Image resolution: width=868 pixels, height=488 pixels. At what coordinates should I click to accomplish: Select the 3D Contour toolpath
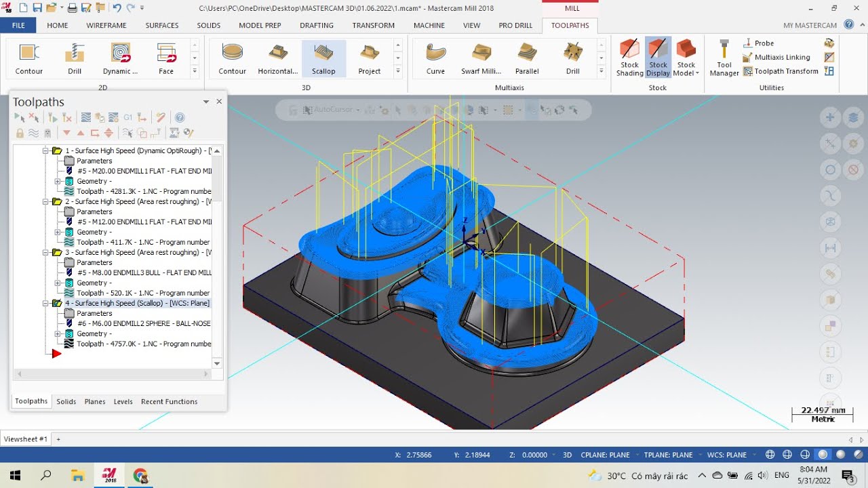pyautogui.click(x=232, y=59)
